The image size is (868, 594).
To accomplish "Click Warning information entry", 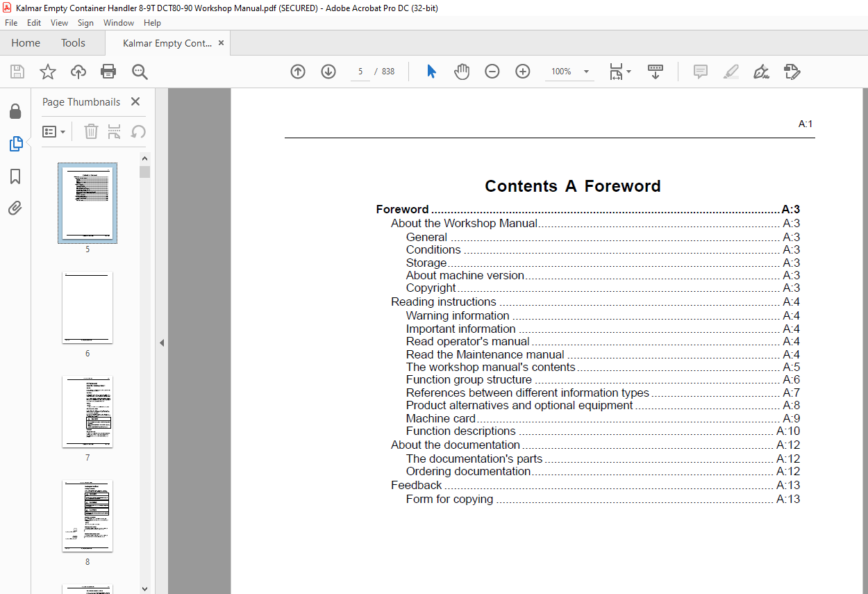I will pos(603,315).
